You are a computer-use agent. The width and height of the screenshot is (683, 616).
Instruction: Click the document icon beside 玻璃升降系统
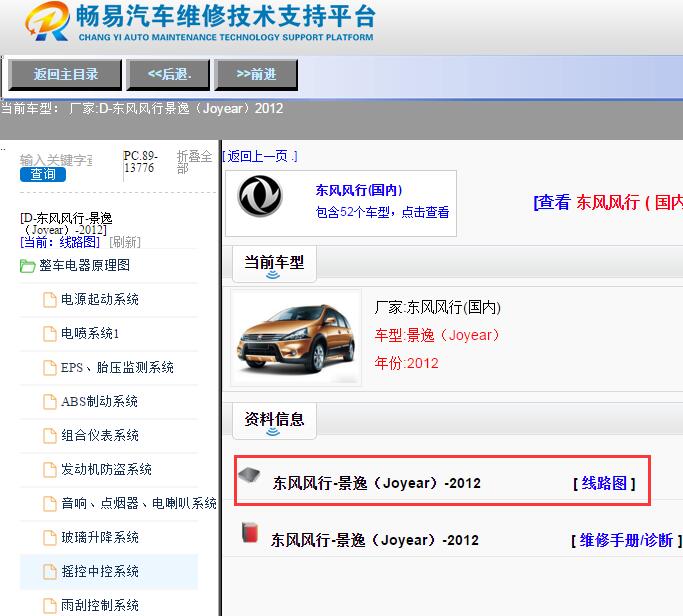(x=50, y=538)
